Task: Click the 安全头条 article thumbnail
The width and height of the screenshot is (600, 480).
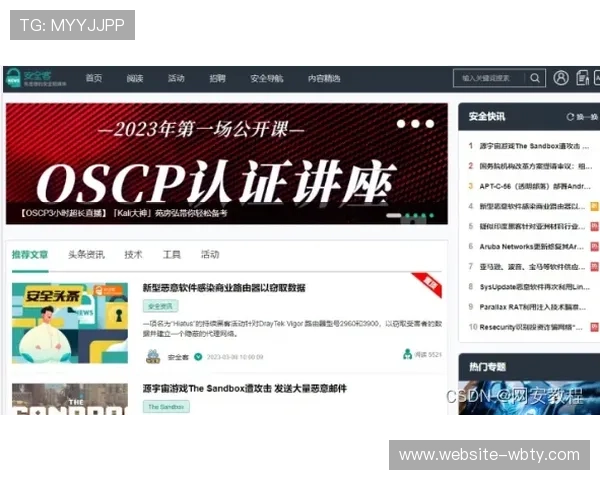Action: point(70,323)
